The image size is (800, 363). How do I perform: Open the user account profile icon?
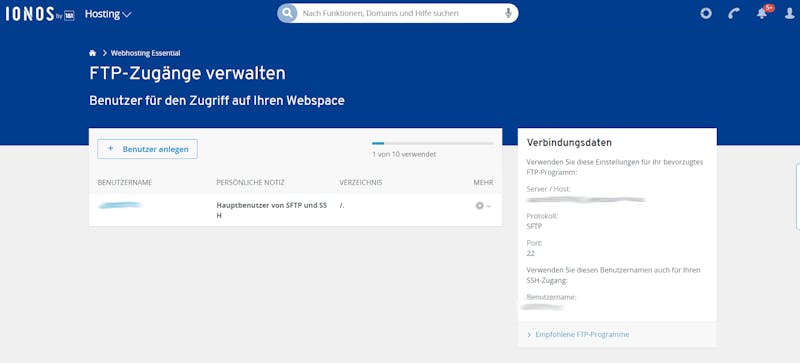coord(789,13)
